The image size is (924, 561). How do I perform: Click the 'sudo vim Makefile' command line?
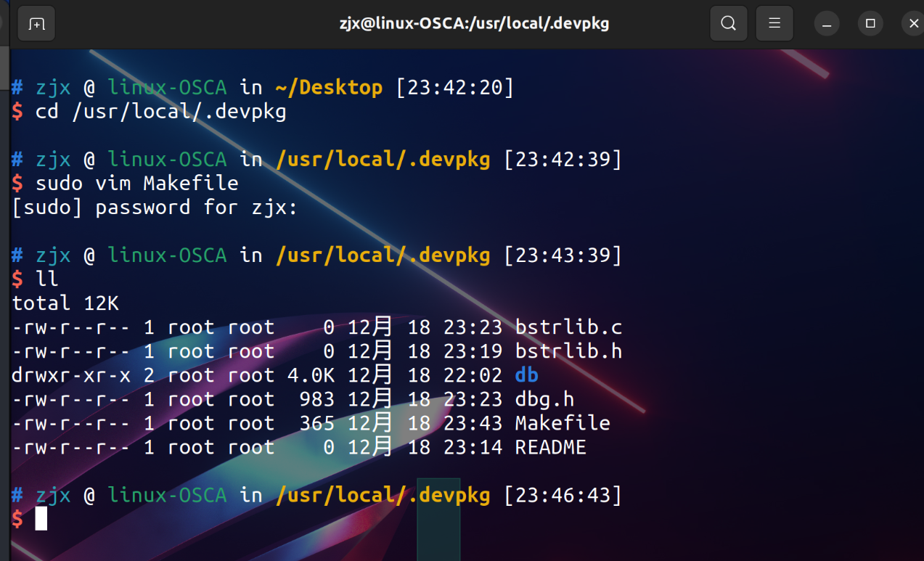coord(136,184)
